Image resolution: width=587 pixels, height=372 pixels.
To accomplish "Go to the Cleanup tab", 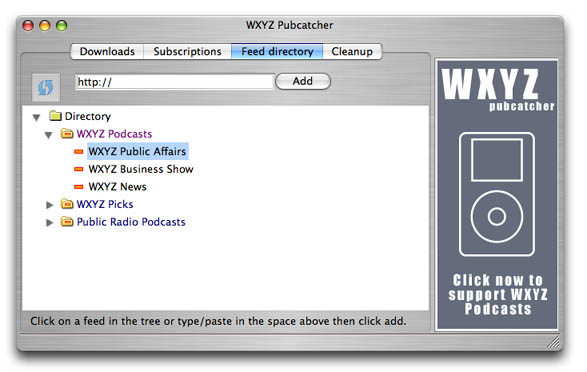I will coord(352,51).
